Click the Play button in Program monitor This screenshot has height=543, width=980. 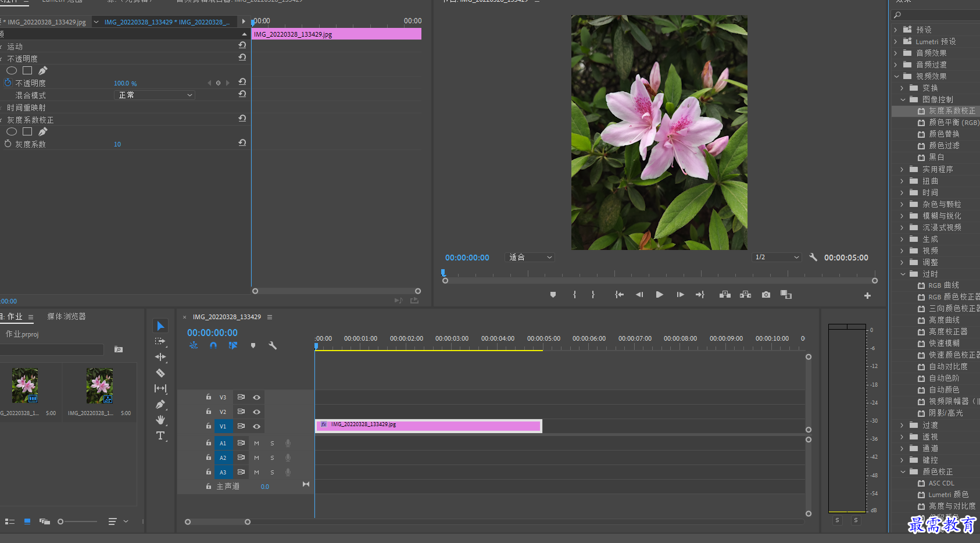point(659,295)
